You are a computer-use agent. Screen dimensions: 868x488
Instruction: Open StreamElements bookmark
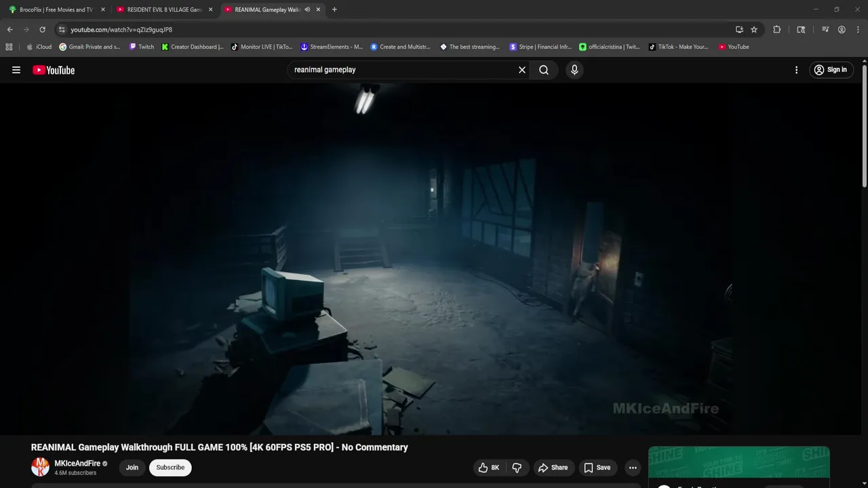pos(332,47)
